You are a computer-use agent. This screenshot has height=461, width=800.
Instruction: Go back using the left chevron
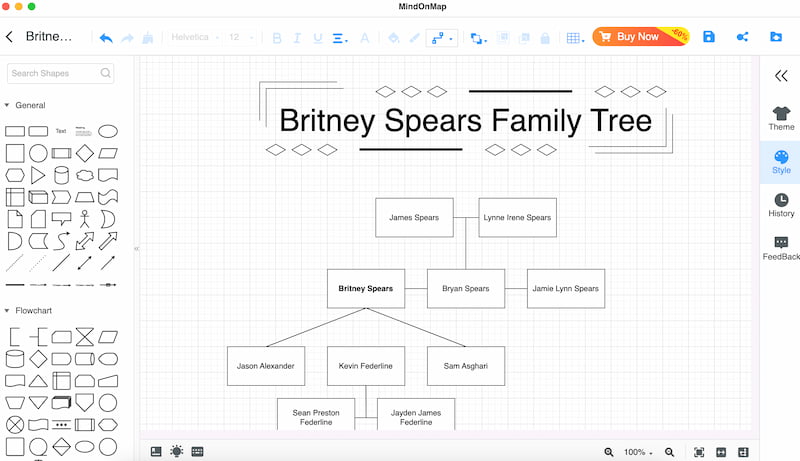[x=9, y=37]
